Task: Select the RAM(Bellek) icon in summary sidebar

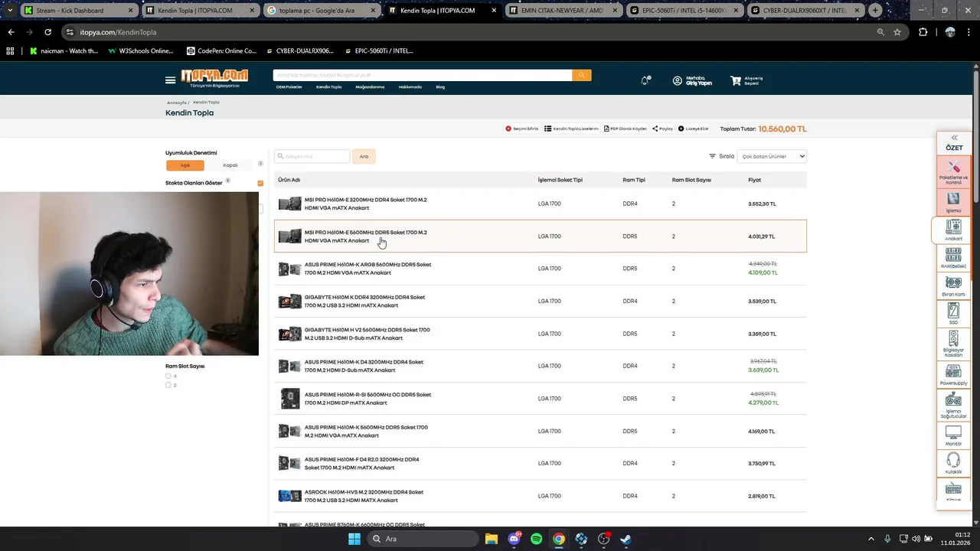Action: click(x=953, y=258)
